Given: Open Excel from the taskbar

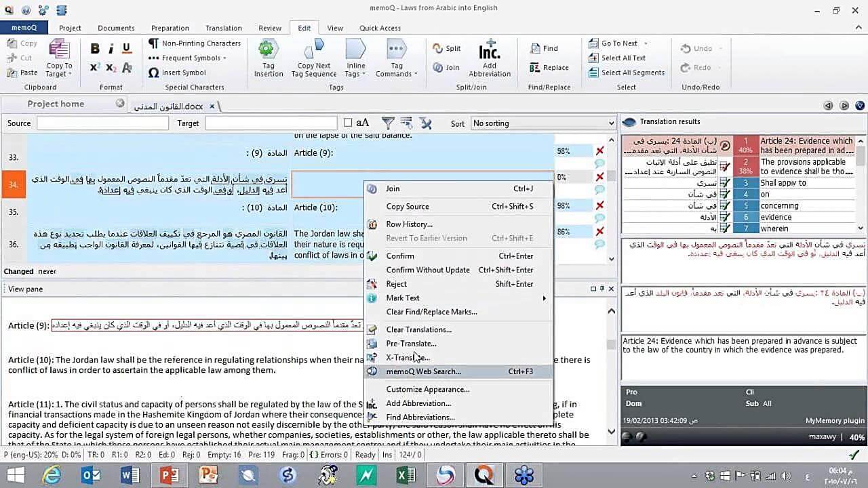Looking at the screenshot, I should pos(406,476).
